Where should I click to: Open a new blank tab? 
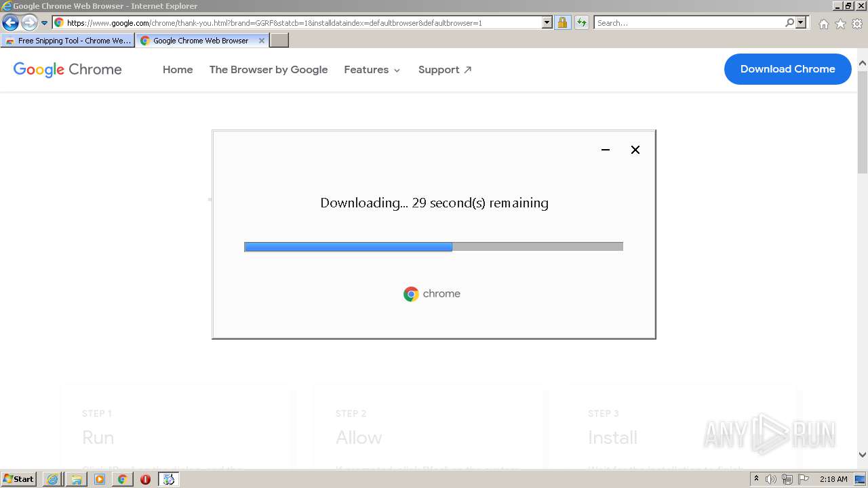(279, 41)
